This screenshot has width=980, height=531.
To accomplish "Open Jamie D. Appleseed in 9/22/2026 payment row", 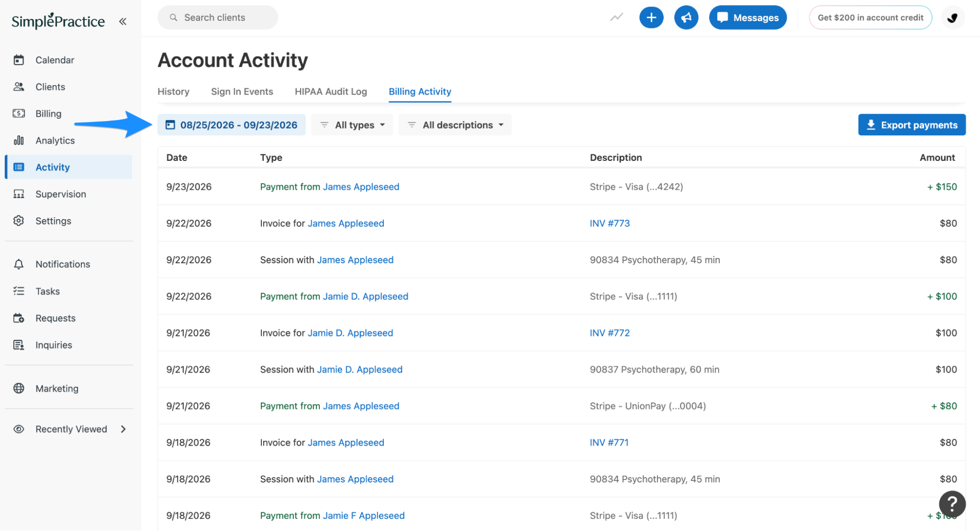I will tap(366, 297).
